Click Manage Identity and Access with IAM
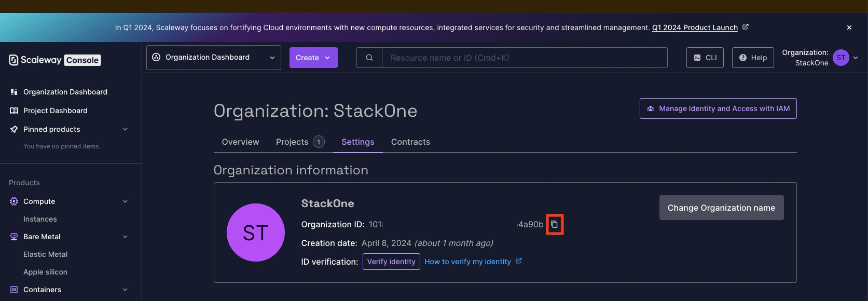The image size is (868, 301). pyautogui.click(x=718, y=108)
